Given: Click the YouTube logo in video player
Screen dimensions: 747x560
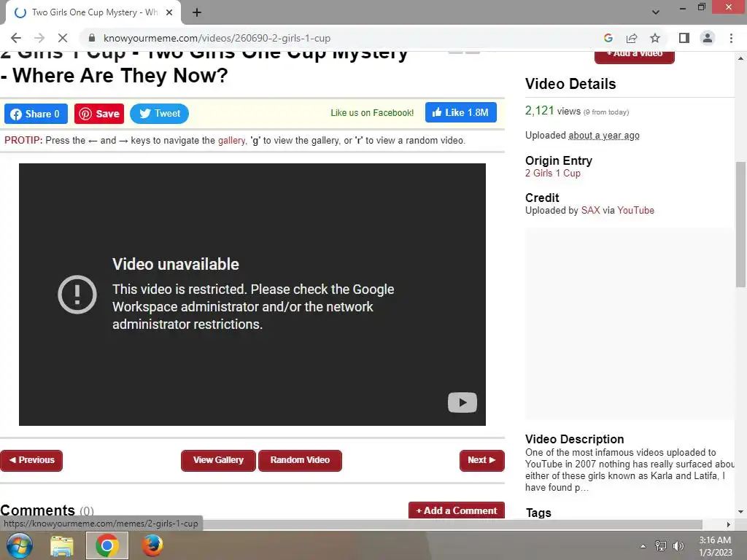Looking at the screenshot, I should 462,402.
